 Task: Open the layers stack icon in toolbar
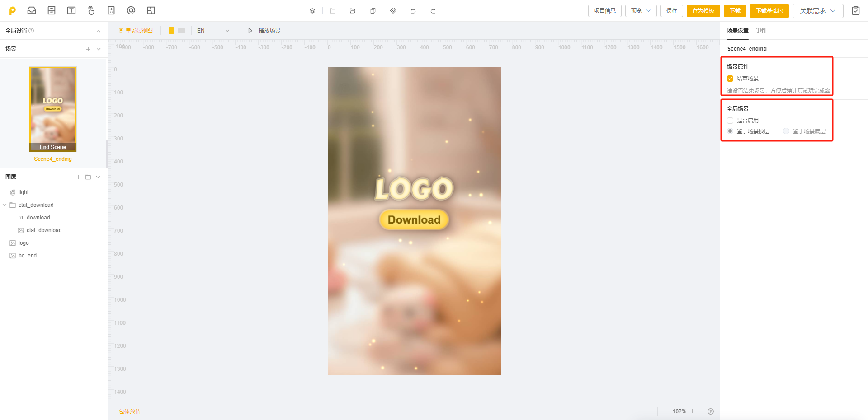(x=312, y=11)
